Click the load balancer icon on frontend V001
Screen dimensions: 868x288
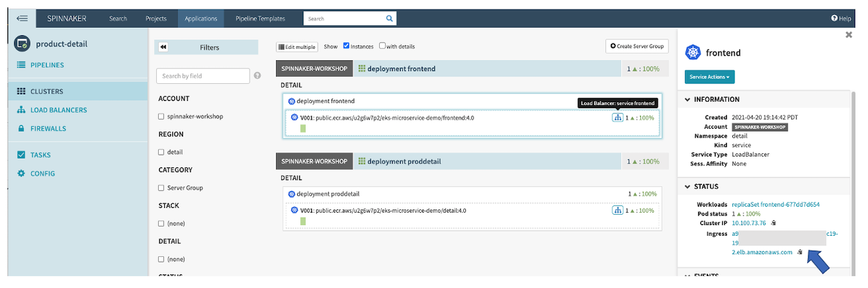point(617,117)
